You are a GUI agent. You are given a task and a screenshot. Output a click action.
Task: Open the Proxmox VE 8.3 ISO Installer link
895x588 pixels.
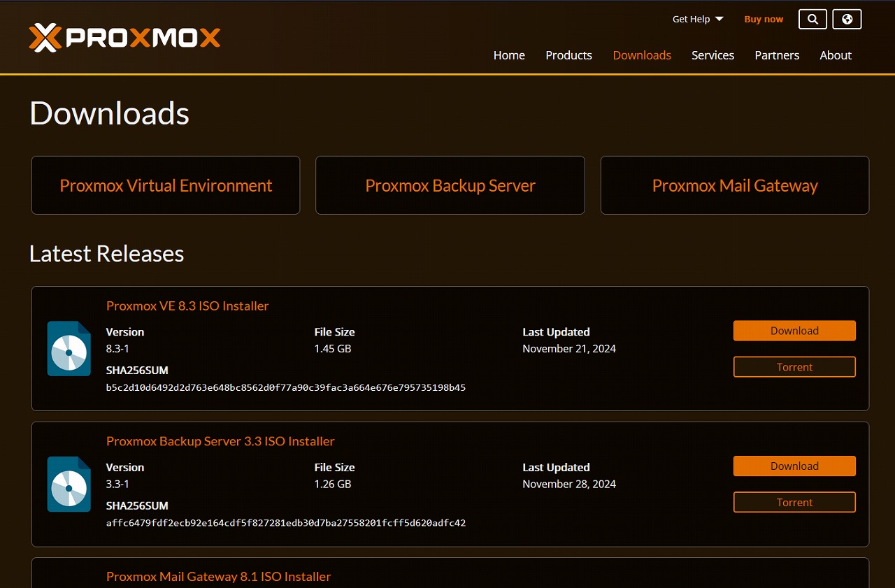coord(187,306)
